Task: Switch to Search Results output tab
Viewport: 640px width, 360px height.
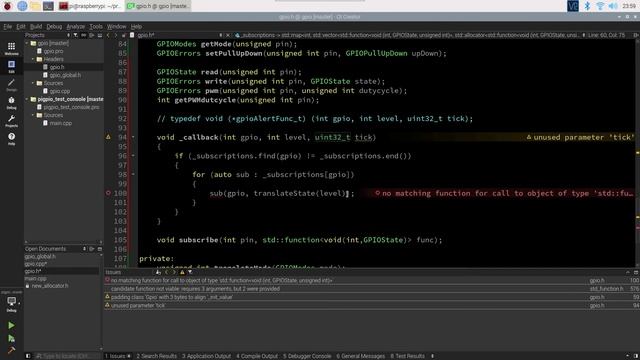Action: (x=157, y=356)
